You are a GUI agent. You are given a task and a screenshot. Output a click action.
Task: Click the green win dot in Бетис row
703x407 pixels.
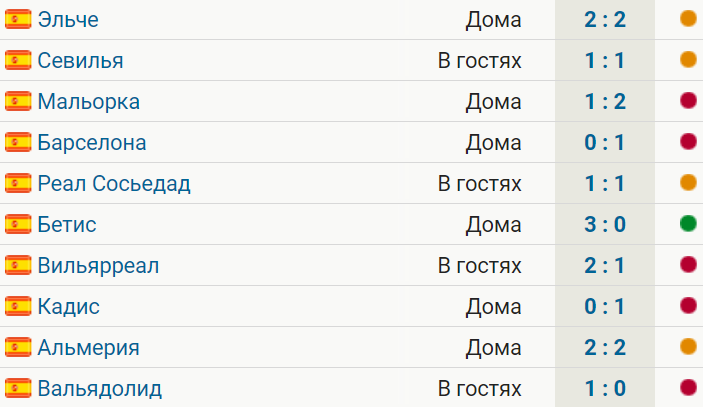tap(688, 223)
